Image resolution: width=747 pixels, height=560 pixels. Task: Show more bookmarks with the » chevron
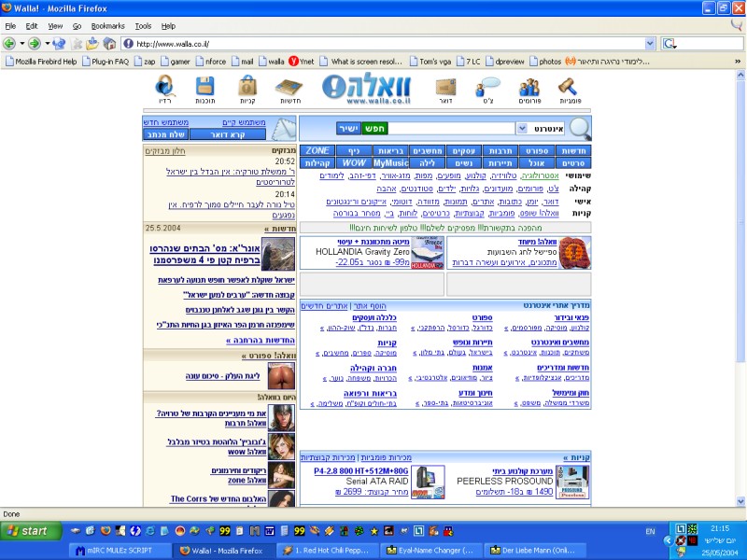738,62
